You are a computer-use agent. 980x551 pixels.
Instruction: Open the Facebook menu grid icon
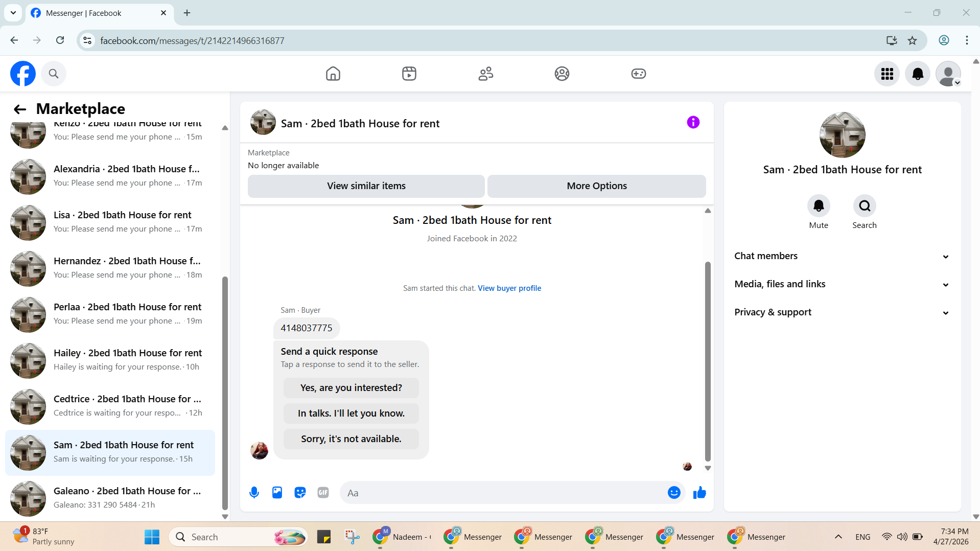(x=887, y=74)
